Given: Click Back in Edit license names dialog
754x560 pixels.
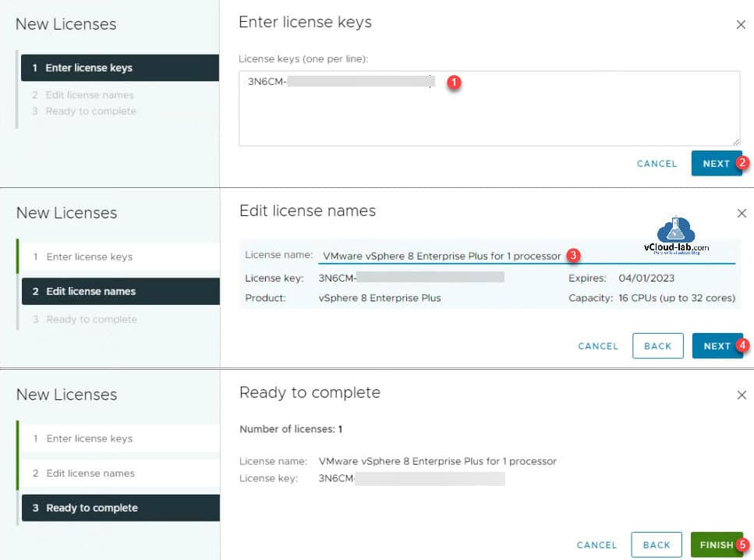Looking at the screenshot, I should [658, 346].
